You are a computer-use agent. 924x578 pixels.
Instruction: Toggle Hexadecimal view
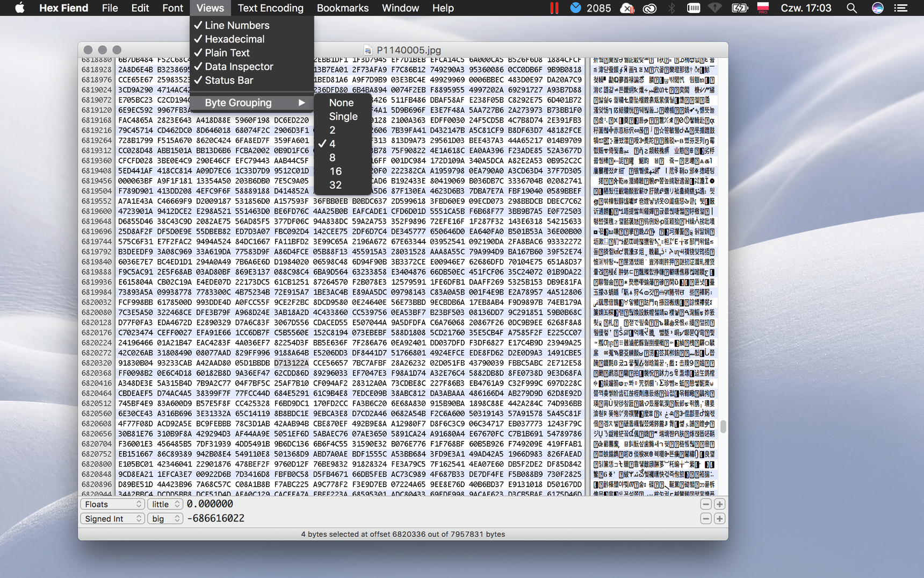click(252, 39)
